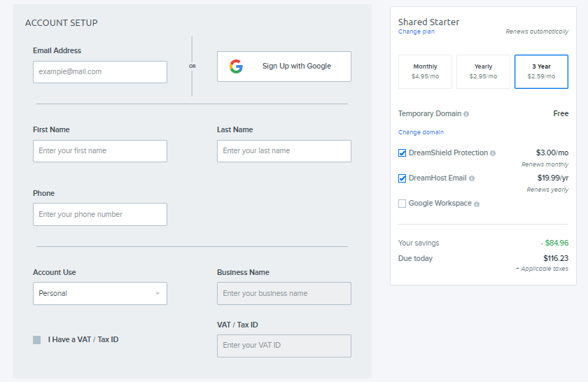Click the Shared Starter heading
This screenshot has width=588, height=382.
[428, 22]
